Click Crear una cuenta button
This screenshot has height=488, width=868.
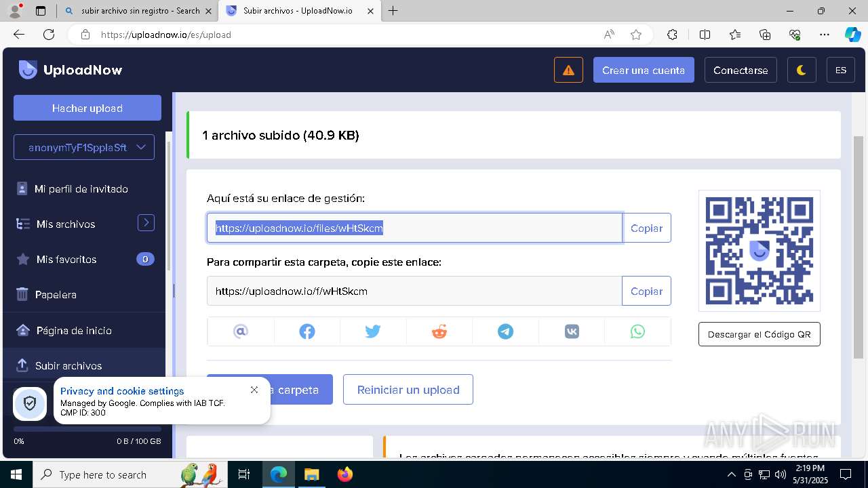click(x=644, y=70)
